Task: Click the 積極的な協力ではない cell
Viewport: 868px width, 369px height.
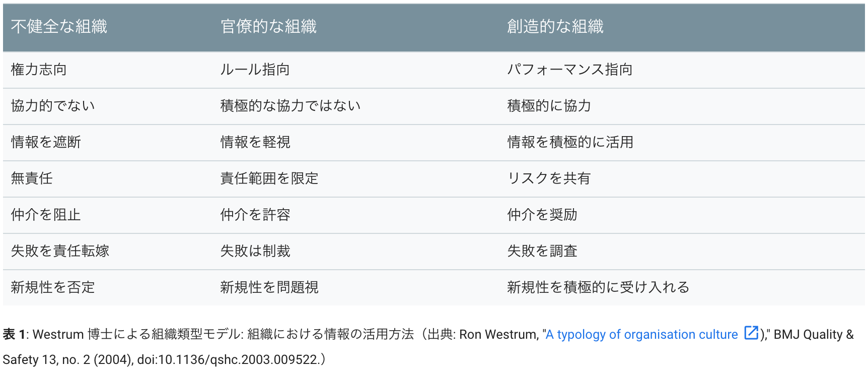Action: [x=355, y=106]
